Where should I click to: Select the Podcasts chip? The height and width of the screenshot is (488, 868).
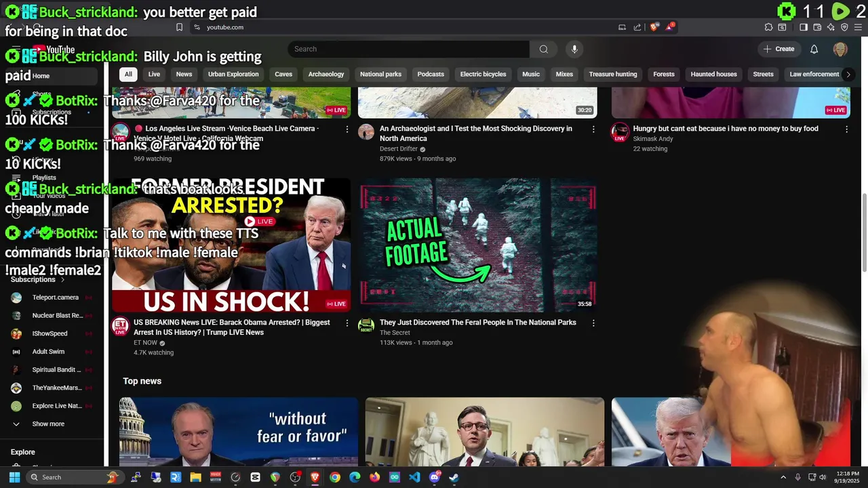(431, 74)
